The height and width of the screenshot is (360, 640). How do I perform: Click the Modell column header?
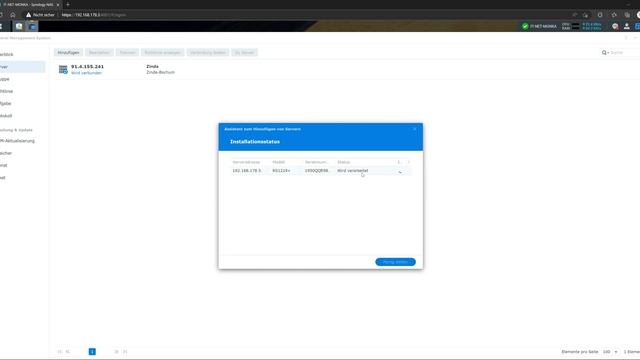tap(279, 162)
